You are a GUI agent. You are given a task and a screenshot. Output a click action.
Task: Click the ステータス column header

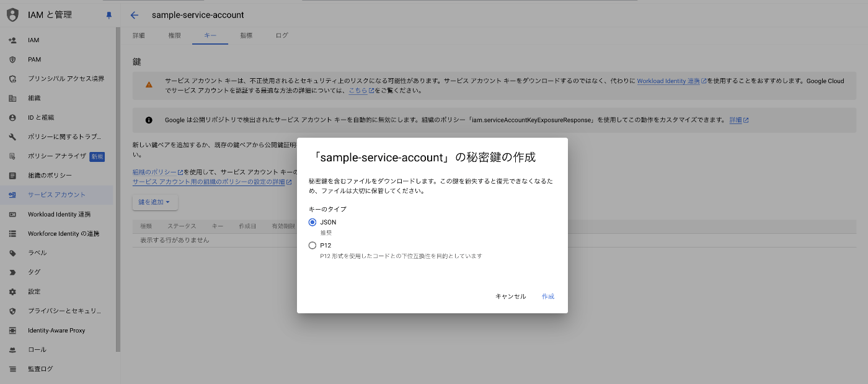(x=181, y=226)
